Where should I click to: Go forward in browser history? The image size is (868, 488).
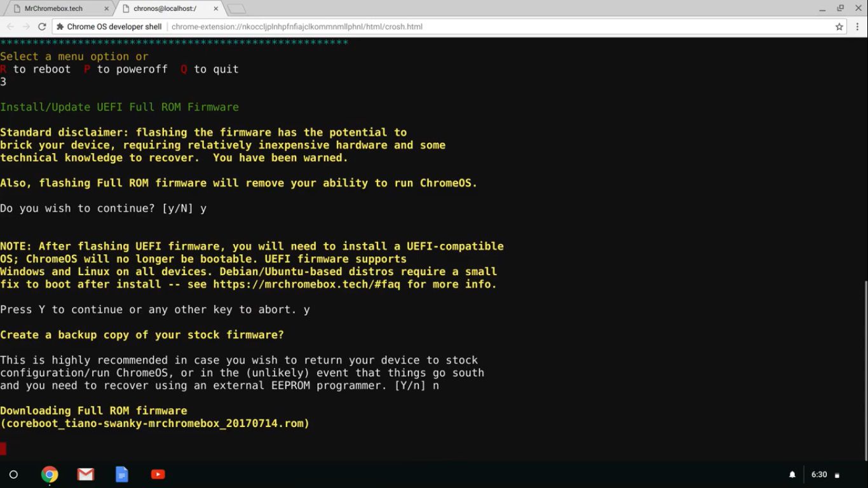click(x=26, y=27)
